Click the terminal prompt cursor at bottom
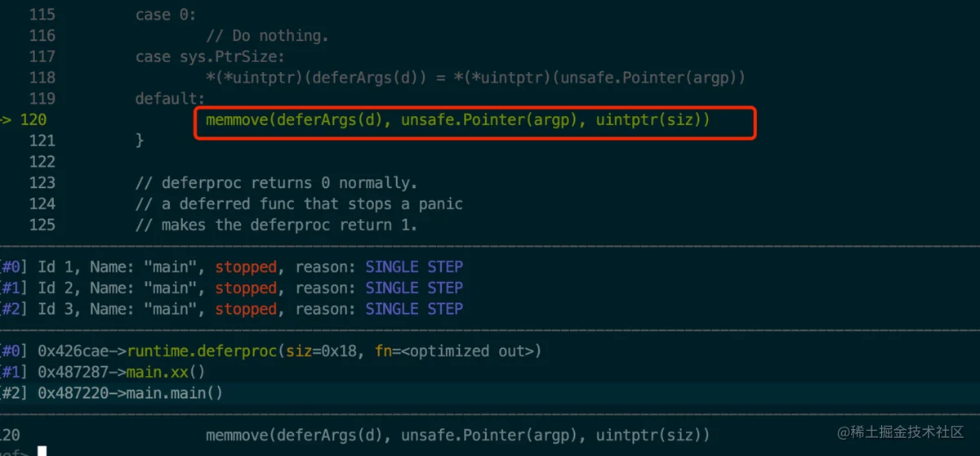 (42, 451)
